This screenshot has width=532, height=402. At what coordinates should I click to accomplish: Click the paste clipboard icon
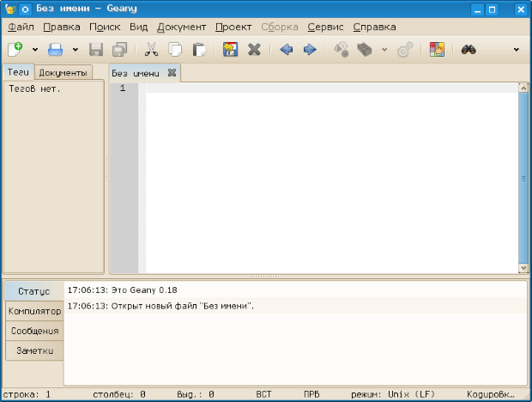(199, 50)
